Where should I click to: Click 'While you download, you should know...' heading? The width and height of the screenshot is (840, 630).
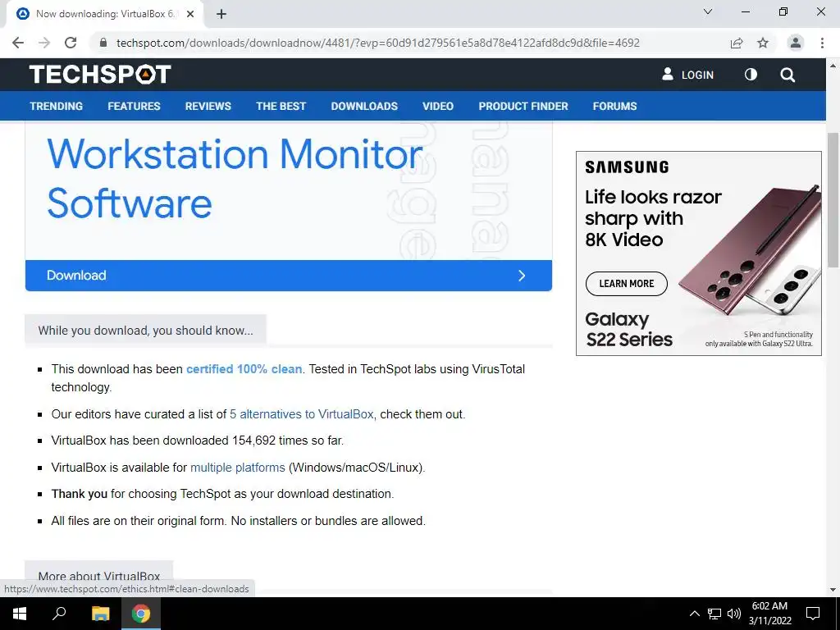pyautogui.click(x=146, y=331)
